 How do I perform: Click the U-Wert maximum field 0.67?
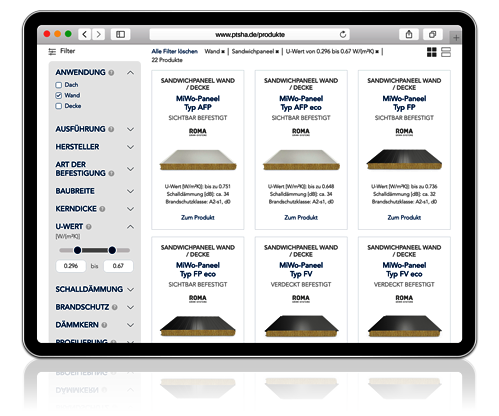[118, 266]
